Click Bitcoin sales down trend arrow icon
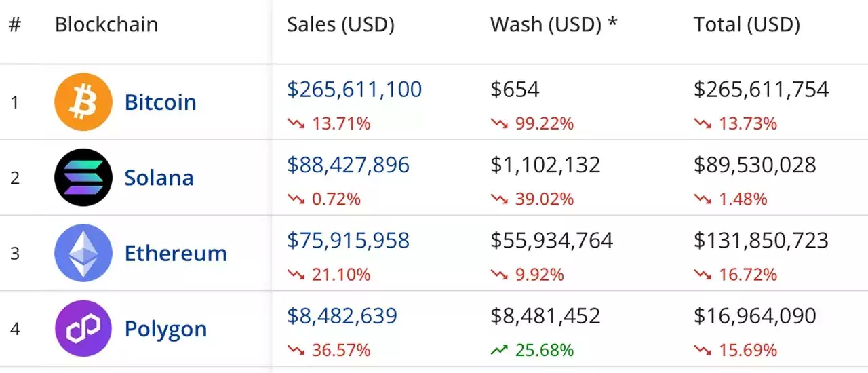 tap(296, 123)
